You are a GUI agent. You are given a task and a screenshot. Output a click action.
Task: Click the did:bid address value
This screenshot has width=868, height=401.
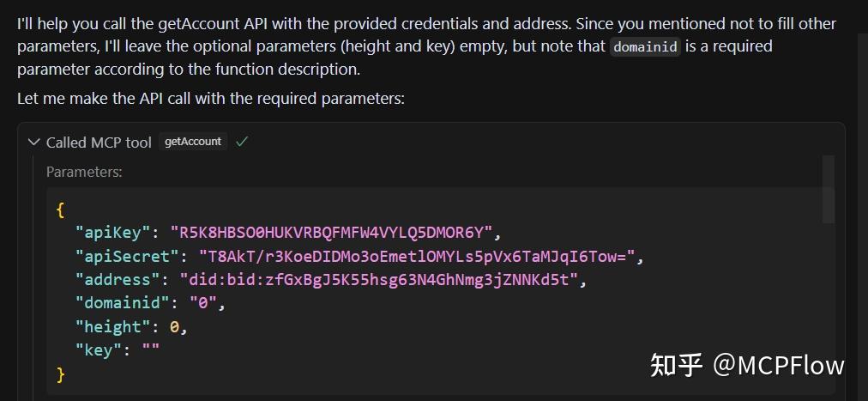[380, 279]
